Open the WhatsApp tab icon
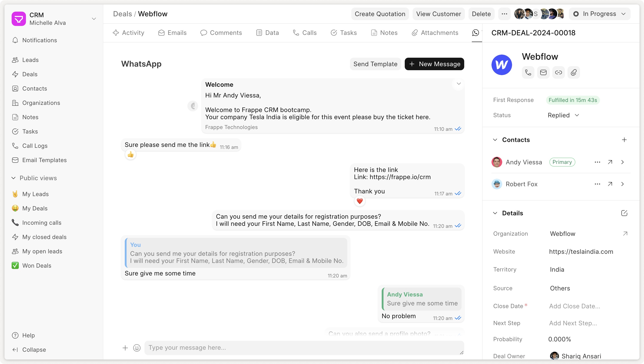 coord(475,33)
